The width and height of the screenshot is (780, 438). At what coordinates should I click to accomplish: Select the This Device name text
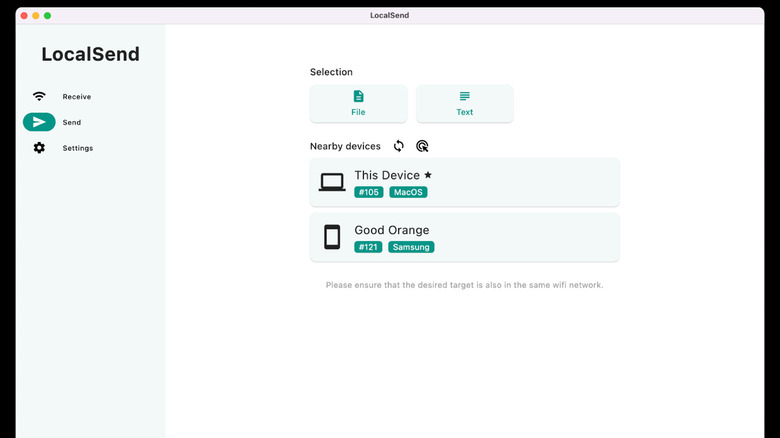tap(387, 175)
